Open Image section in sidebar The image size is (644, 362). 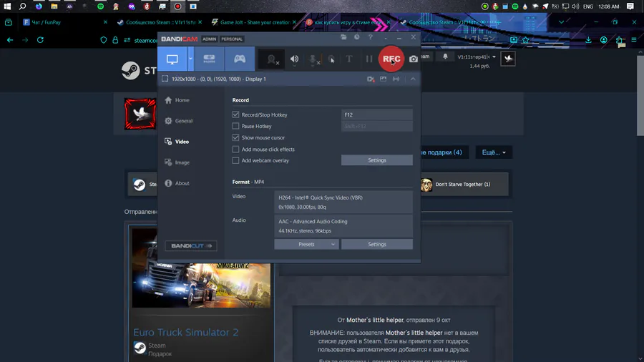point(177,162)
